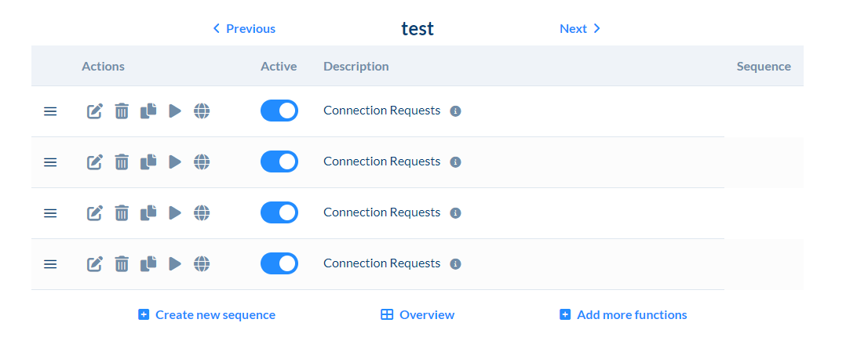The height and width of the screenshot is (341, 868).
Task: Click the copy icon in first row
Action: pyautogui.click(x=148, y=111)
